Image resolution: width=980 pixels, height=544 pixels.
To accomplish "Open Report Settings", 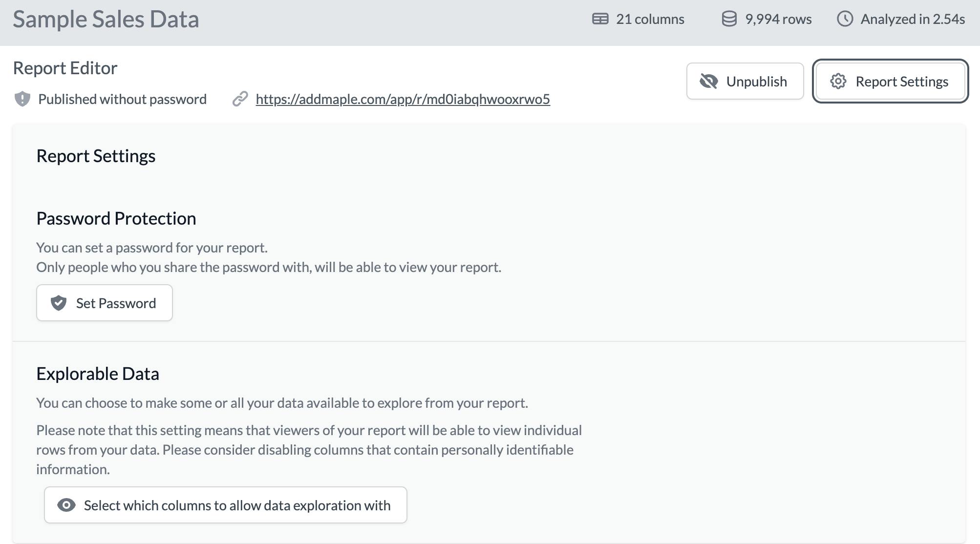I will click(x=890, y=81).
